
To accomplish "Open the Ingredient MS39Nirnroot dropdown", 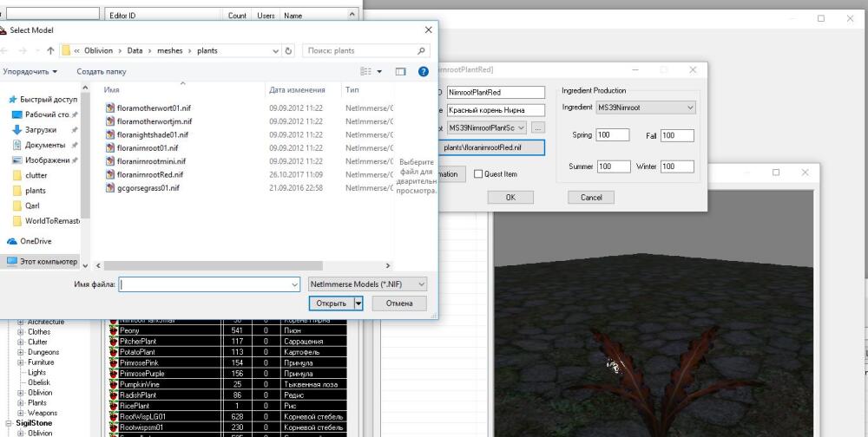I will [x=646, y=108].
